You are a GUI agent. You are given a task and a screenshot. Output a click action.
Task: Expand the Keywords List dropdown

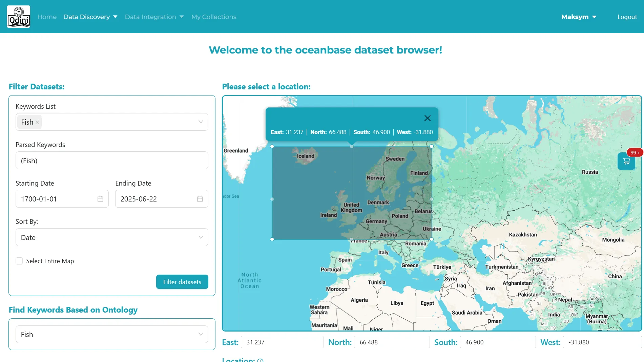(201, 122)
